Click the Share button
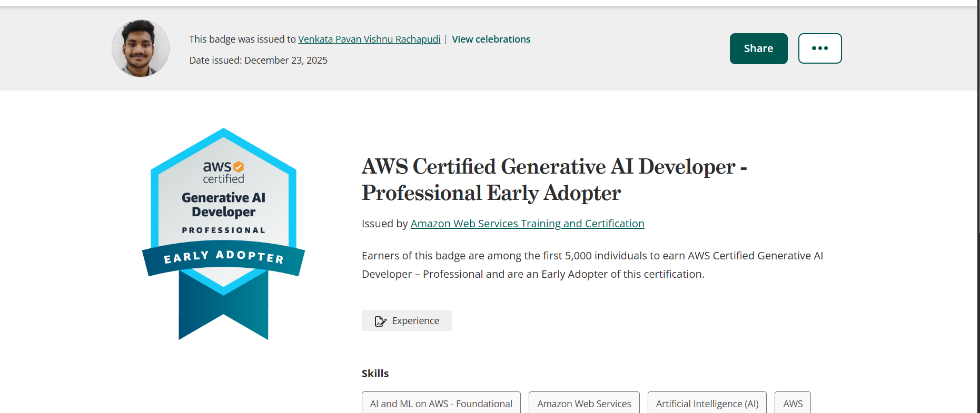Viewport: 980px width, 413px height. tap(758, 48)
